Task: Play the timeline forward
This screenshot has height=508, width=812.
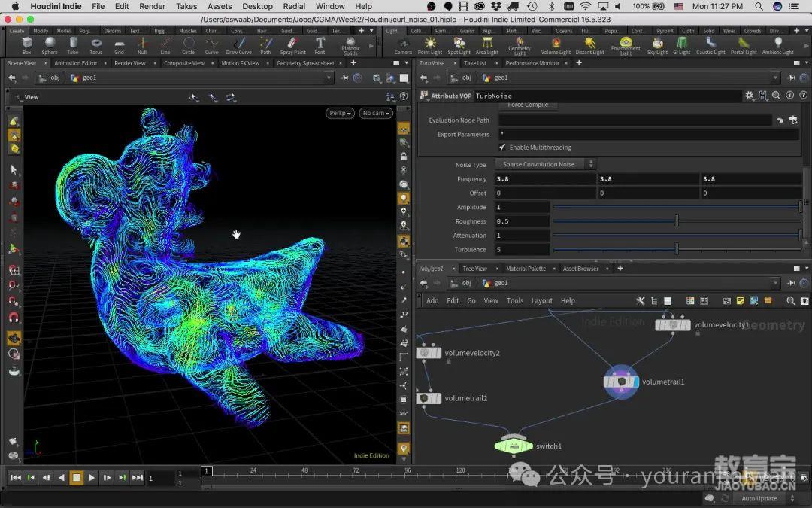Action: pos(92,477)
